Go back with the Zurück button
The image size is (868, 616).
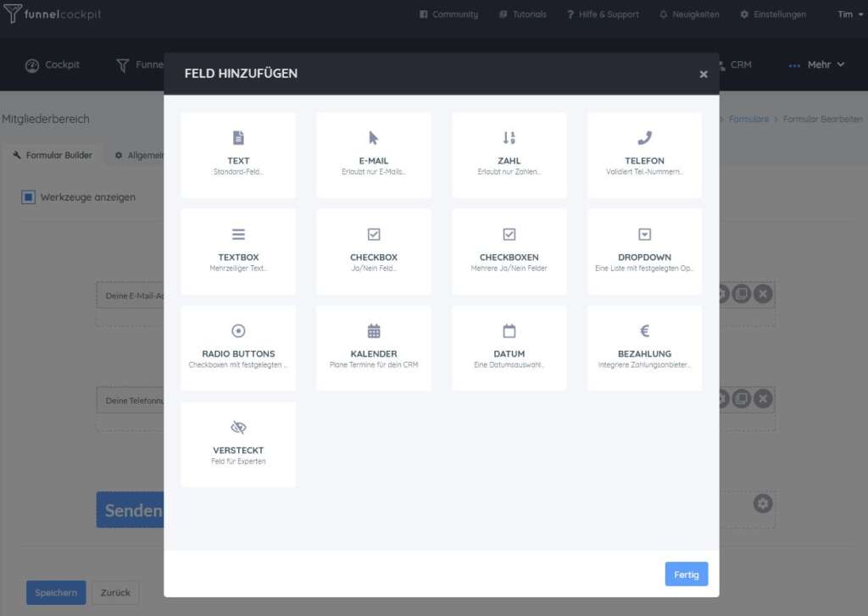click(x=115, y=592)
